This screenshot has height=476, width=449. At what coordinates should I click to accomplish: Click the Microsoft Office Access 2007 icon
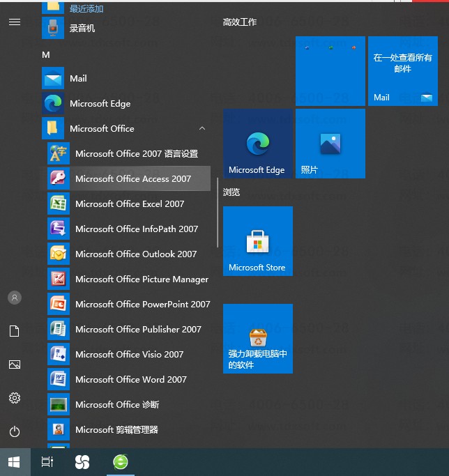[58, 178]
